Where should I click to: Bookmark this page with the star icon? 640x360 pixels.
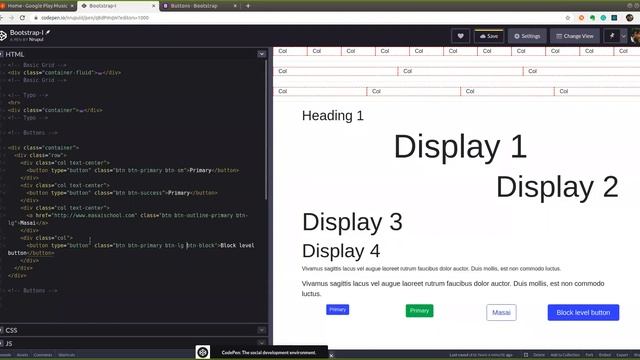[x=567, y=18]
